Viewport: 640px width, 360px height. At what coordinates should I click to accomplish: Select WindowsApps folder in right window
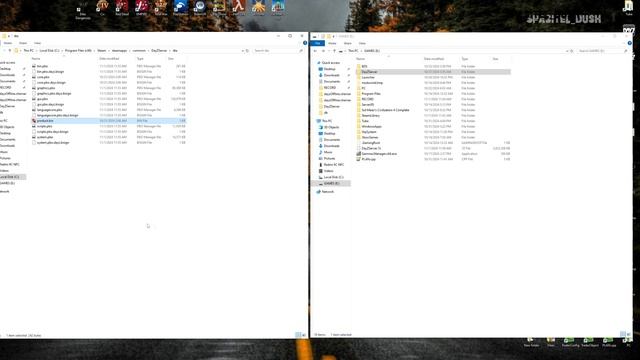[x=433, y=127]
